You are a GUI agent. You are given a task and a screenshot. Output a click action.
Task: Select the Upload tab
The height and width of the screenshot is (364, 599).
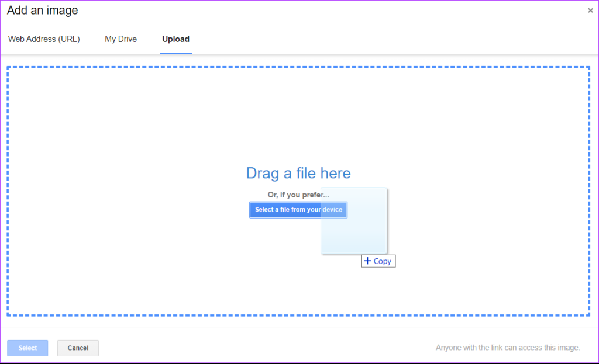click(x=175, y=39)
